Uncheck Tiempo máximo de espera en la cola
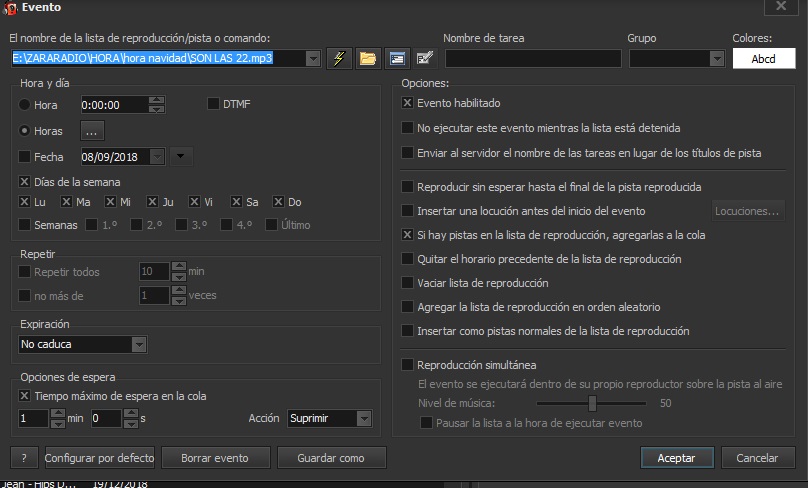808x488 pixels. (24, 396)
